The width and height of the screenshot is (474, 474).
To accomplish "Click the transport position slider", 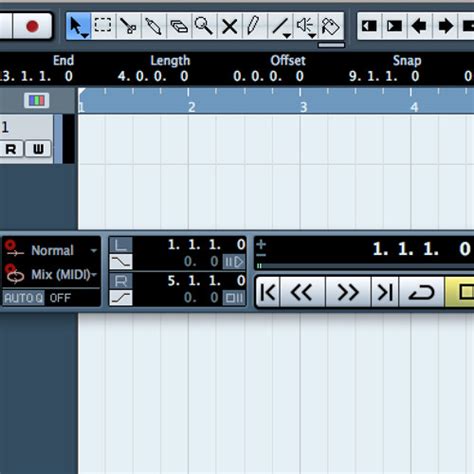I will [x=365, y=266].
